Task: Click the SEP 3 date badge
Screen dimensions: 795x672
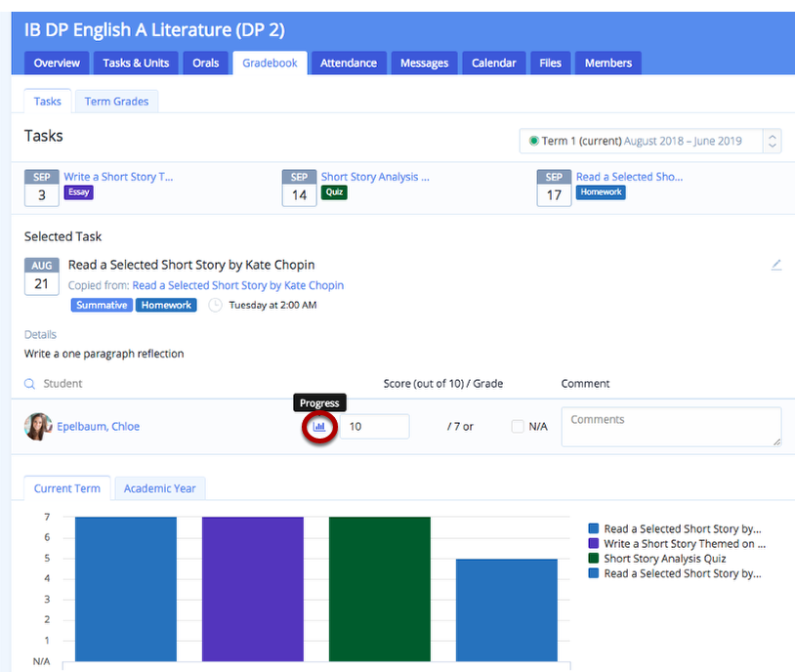Action: click(x=41, y=185)
